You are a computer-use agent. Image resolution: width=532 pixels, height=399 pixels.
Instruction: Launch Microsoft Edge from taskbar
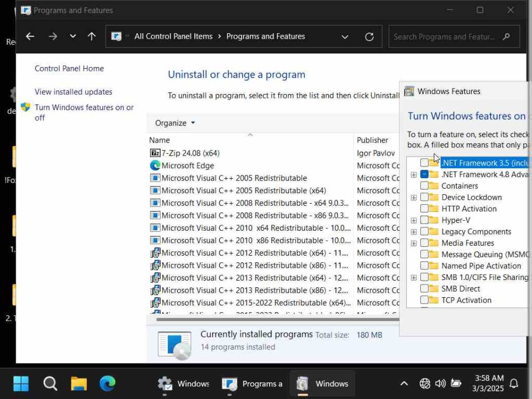[x=107, y=384]
